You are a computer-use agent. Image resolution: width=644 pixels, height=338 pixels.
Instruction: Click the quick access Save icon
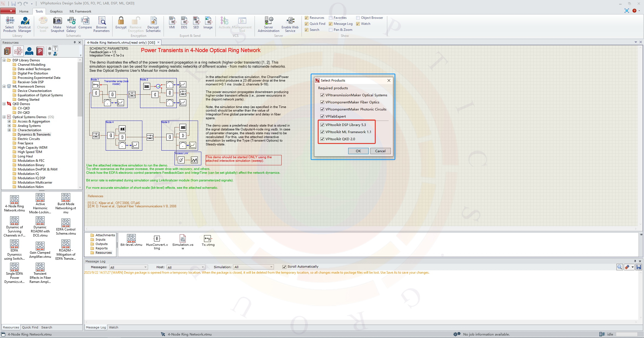click(13, 4)
